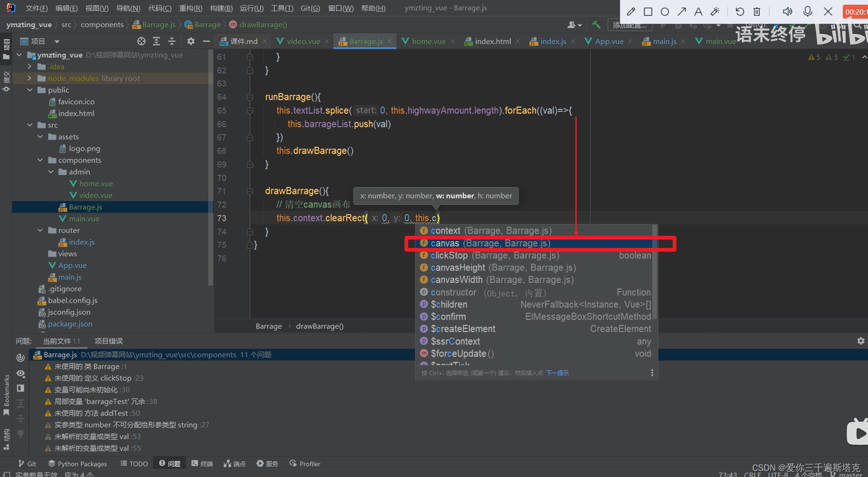
Task: Toggle the eye preview icon in problems panel
Action: [x=21, y=373]
